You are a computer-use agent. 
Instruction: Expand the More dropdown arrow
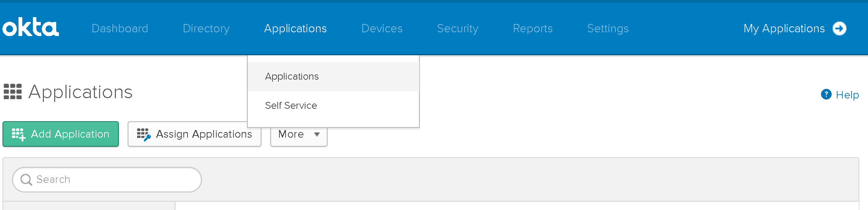[x=317, y=134]
